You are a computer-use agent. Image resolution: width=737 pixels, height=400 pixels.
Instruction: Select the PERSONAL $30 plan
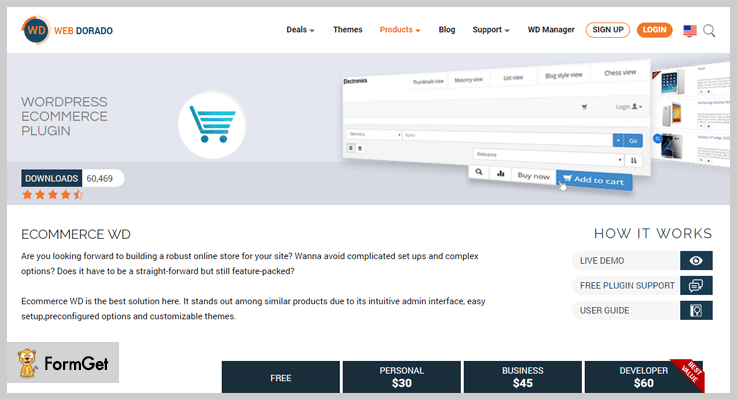[x=402, y=377]
